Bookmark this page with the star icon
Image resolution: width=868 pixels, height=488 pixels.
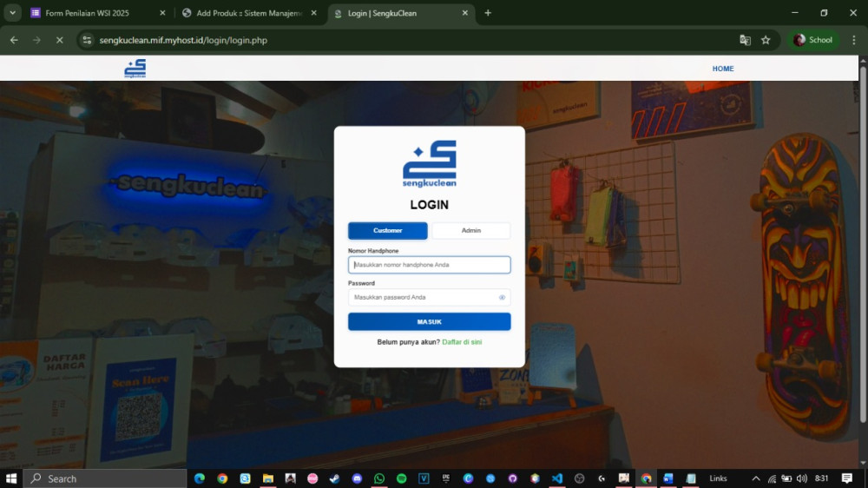point(766,40)
